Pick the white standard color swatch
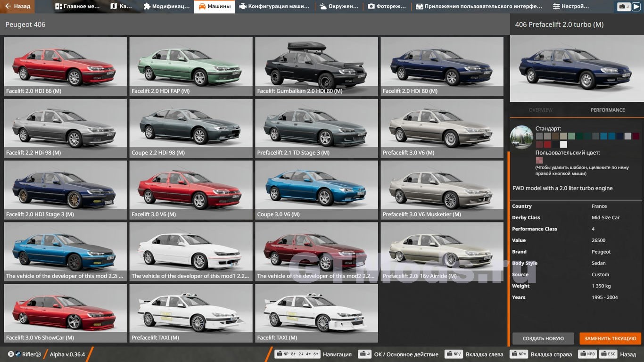The image size is (644, 362). (563, 144)
